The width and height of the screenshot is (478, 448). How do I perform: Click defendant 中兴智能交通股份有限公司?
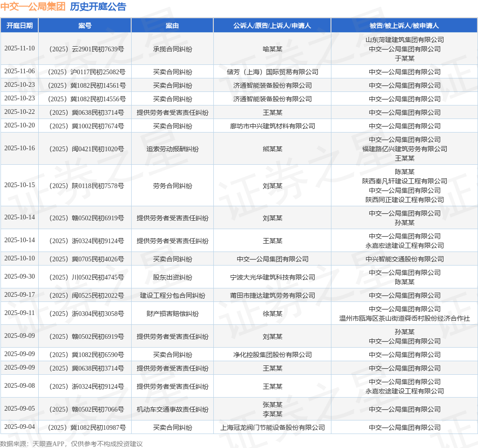click(405, 259)
